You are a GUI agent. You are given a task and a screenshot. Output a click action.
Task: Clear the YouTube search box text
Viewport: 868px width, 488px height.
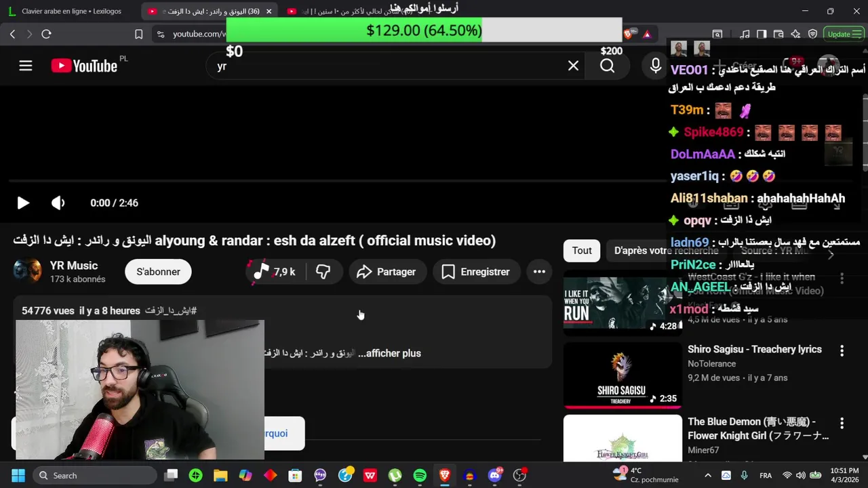pyautogui.click(x=573, y=66)
